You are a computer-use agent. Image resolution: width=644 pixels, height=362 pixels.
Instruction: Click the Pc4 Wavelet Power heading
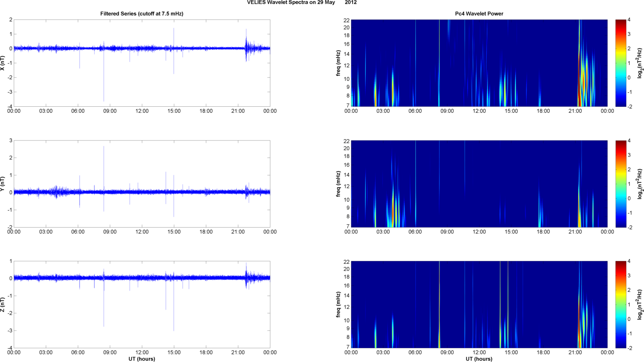[479, 14]
